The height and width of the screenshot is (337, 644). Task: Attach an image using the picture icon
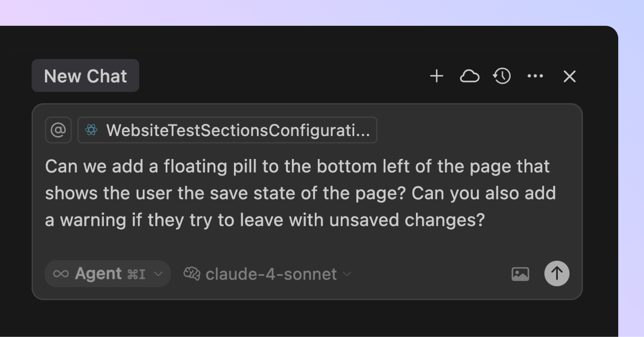(x=520, y=274)
